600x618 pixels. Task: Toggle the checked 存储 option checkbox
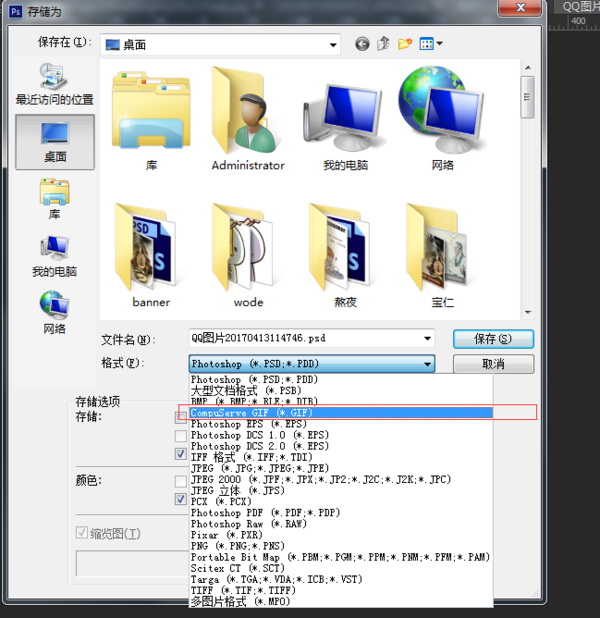(181, 454)
